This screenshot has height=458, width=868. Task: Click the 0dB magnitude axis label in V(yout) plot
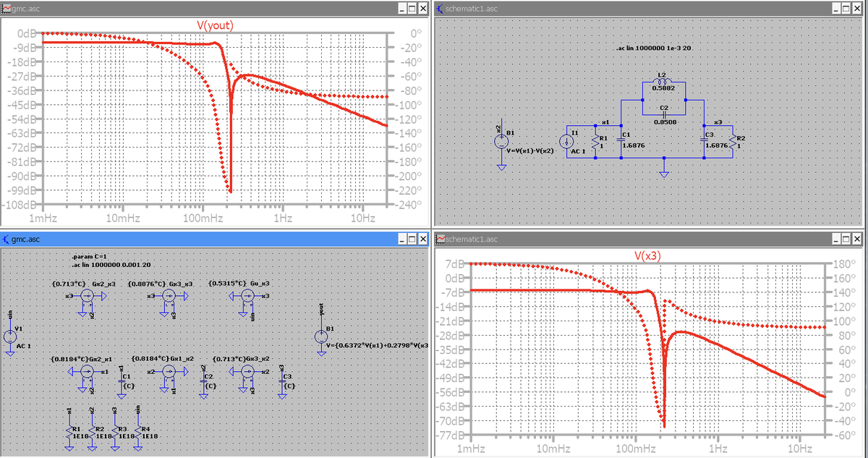tap(26, 33)
